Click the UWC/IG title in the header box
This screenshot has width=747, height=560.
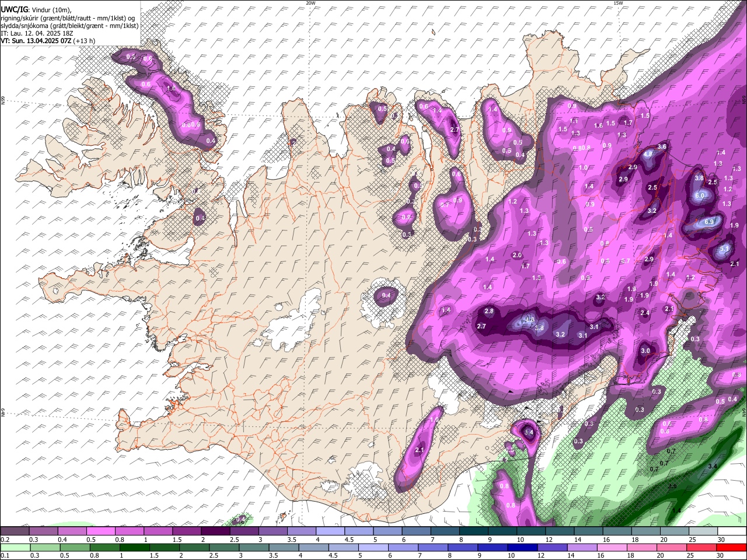point(13,10)
